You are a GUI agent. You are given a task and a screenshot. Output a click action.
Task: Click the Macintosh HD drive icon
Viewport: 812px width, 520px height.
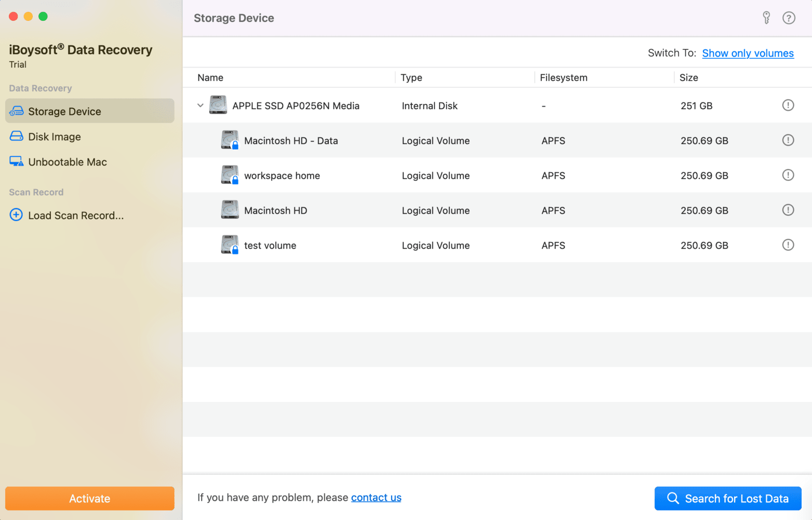click(x=230, y=210)
